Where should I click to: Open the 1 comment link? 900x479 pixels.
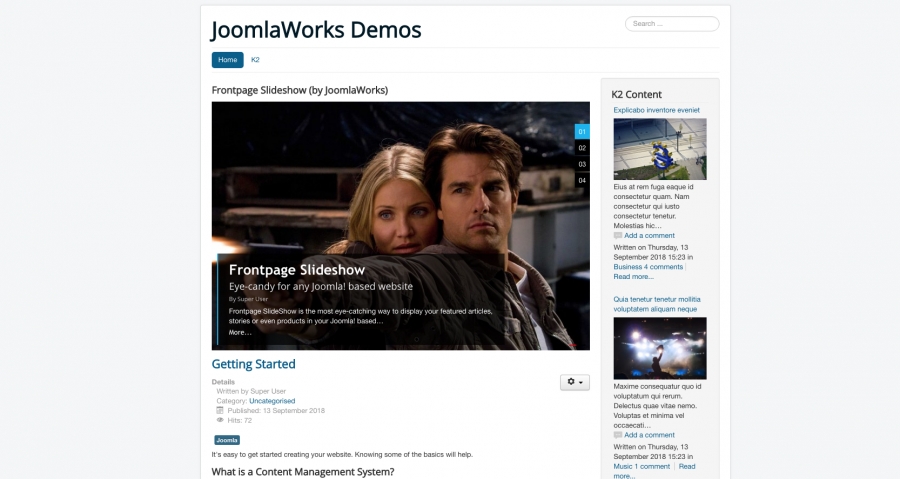(652, 466)
